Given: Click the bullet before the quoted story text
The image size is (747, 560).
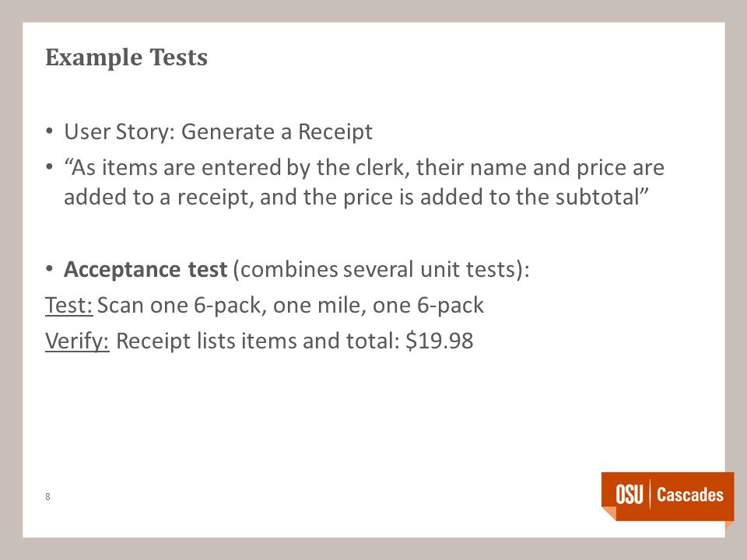Looking at the screenshot, I should tap(49, 167).
